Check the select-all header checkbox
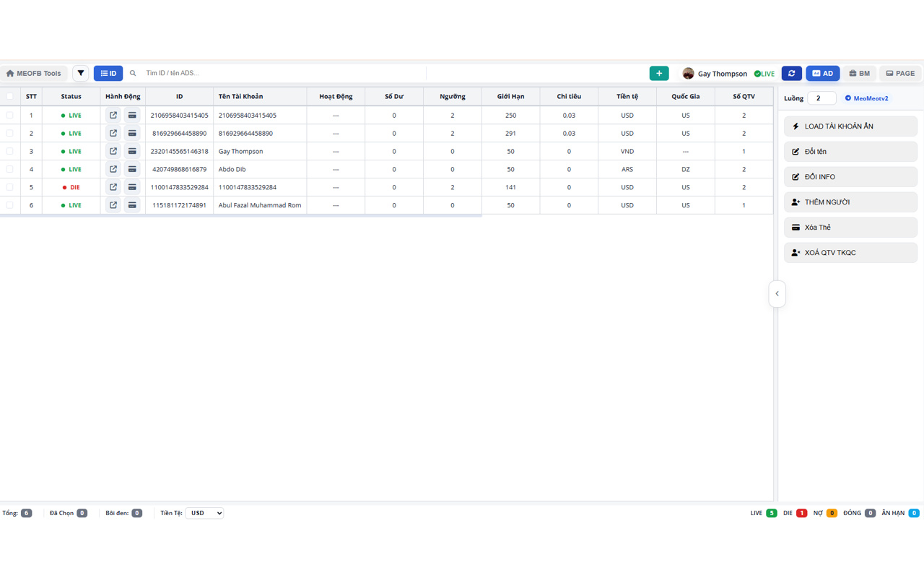The height and width of the screenshot is (578, 924). pyautogui.click(x=10, y=95)
